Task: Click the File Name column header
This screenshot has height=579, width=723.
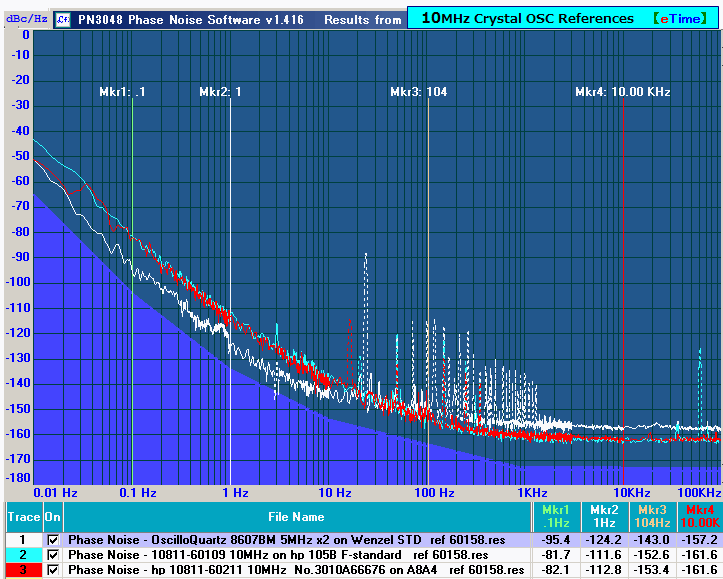Action: (x=295, y=517)
